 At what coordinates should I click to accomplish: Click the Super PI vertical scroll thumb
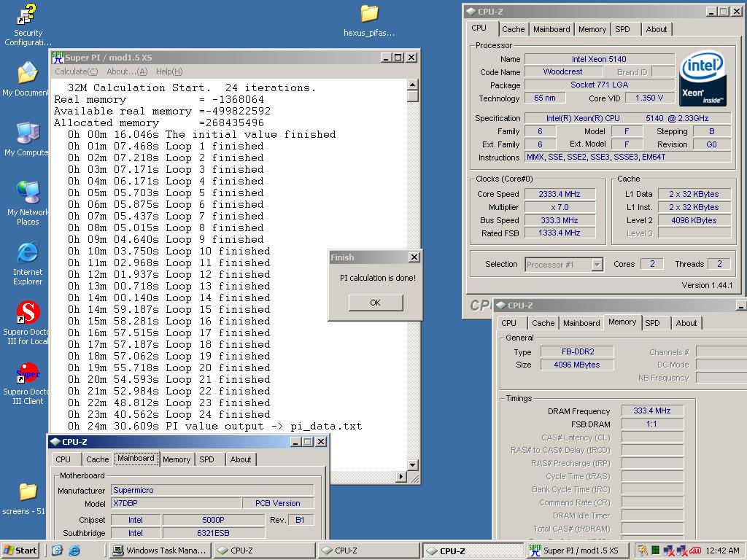tap(413, 96)
